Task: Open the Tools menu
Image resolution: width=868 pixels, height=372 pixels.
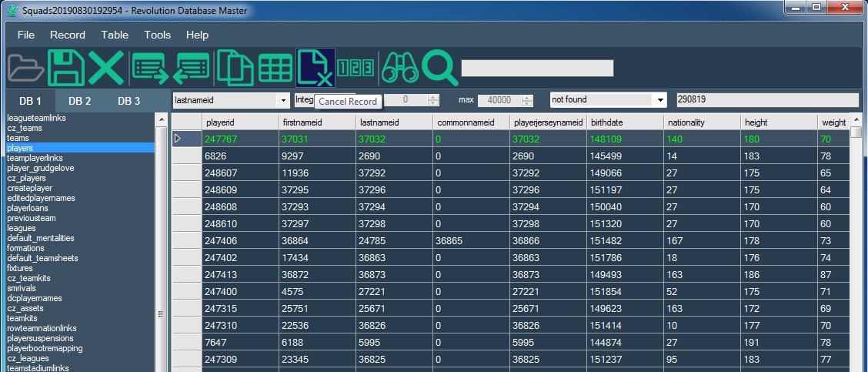Action: 157,35
